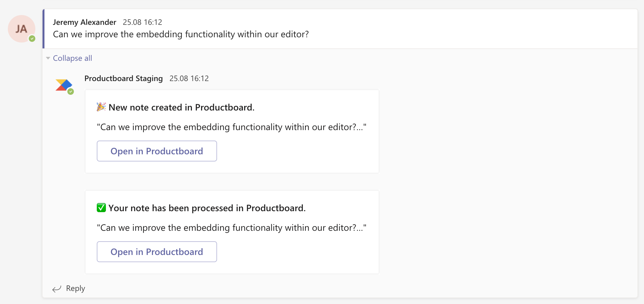Open new note in Productboard from first card

[157, 151]
